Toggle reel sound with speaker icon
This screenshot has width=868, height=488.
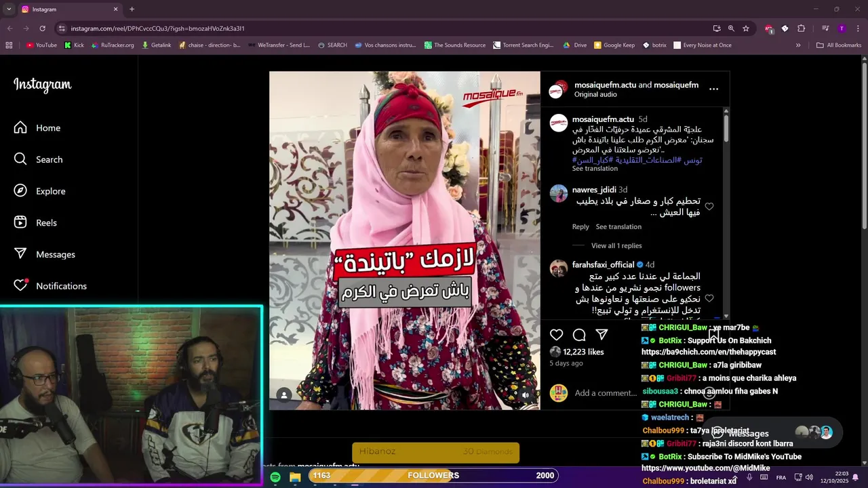click(526, 394)
